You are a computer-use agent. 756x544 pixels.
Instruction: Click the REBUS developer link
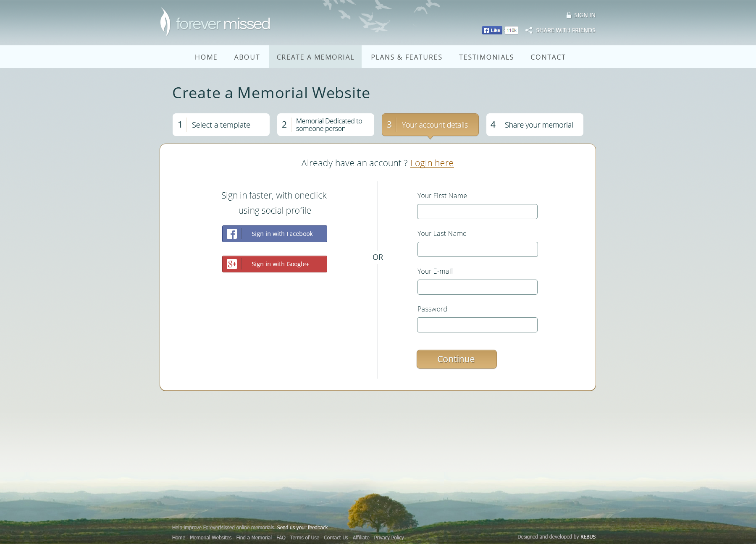coord(588,537)
